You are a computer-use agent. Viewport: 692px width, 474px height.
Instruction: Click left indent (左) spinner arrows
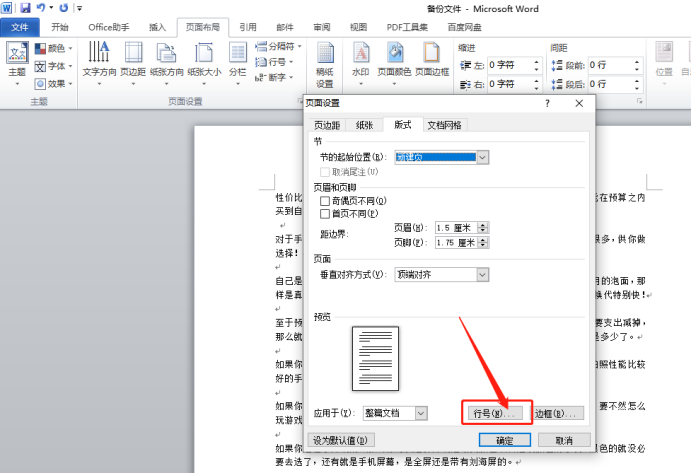[x=536, y=66]
